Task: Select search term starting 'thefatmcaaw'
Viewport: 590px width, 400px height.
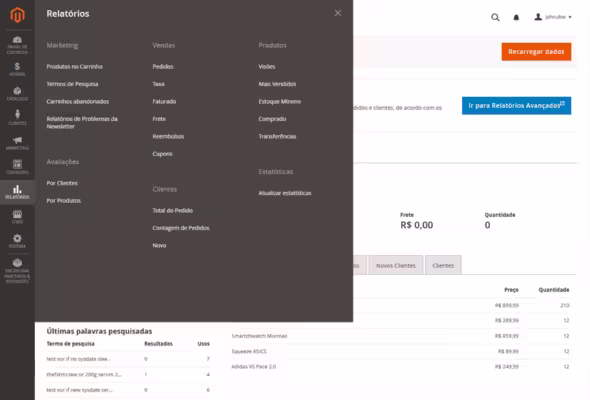Action: tap(128, 374)
